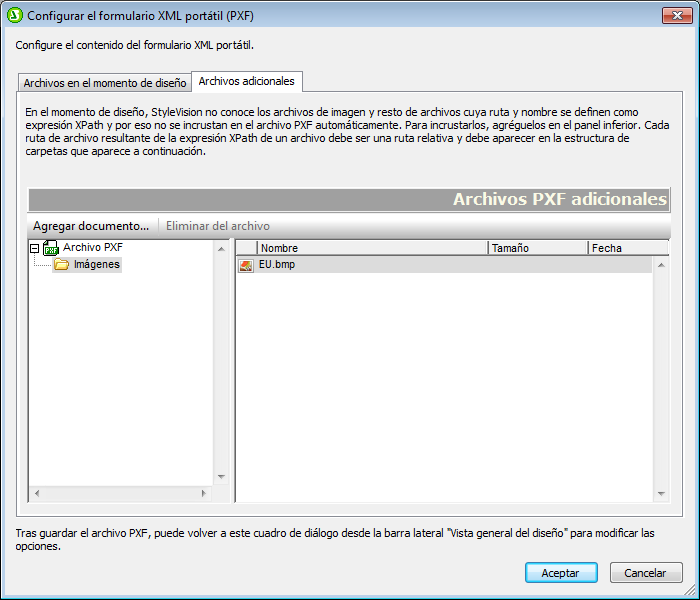700x600 pixels.
Task: Select Archivo PXF label in tree
Action: pyautogui.click(x=93, y=247)
